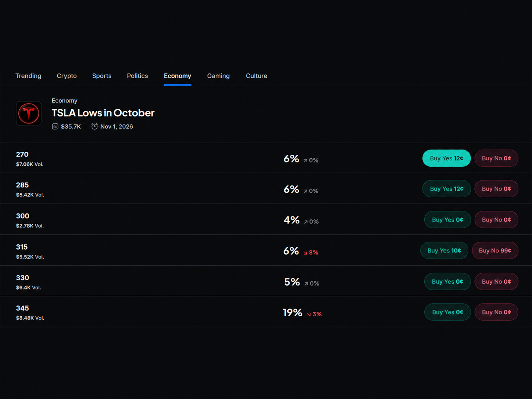This screenshot has width=532, height=399.
Task: Click the Economy category label above the title
Action: 64,100
